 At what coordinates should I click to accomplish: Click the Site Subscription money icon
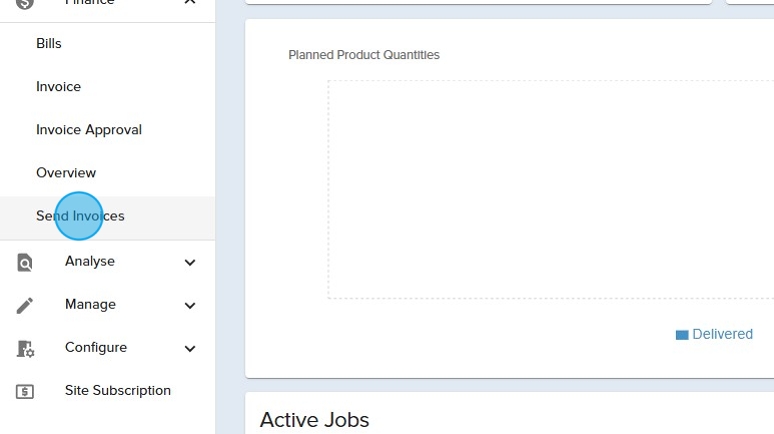click(x=25, y=392)
